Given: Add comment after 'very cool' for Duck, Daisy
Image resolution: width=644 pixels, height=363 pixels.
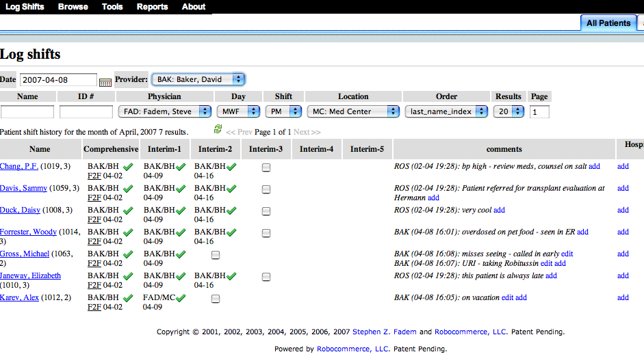Looking at the screenshot, I should click(x=499, y=210).
